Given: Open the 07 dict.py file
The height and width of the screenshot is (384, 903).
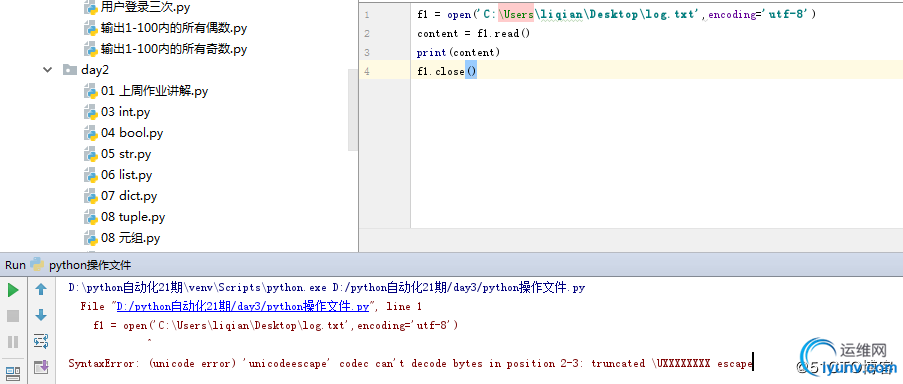Looking at the screenshot, I should tap(129, 196).
